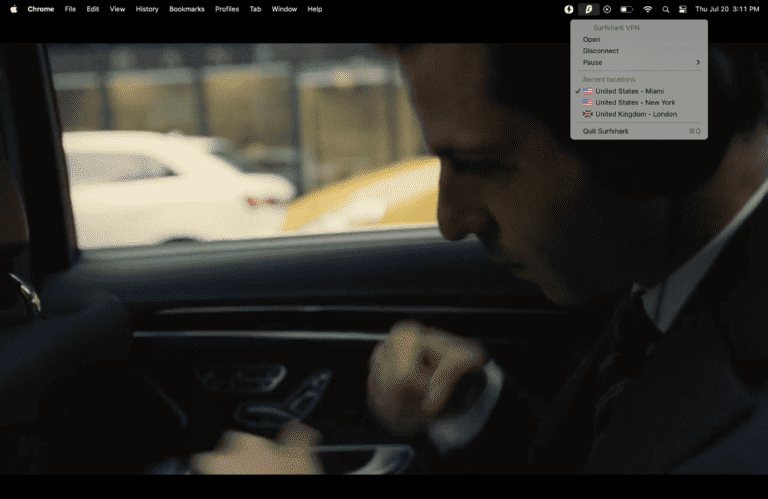Open the History menu
The width and height of the screenshot is (768, 499).
pos(147,9)
